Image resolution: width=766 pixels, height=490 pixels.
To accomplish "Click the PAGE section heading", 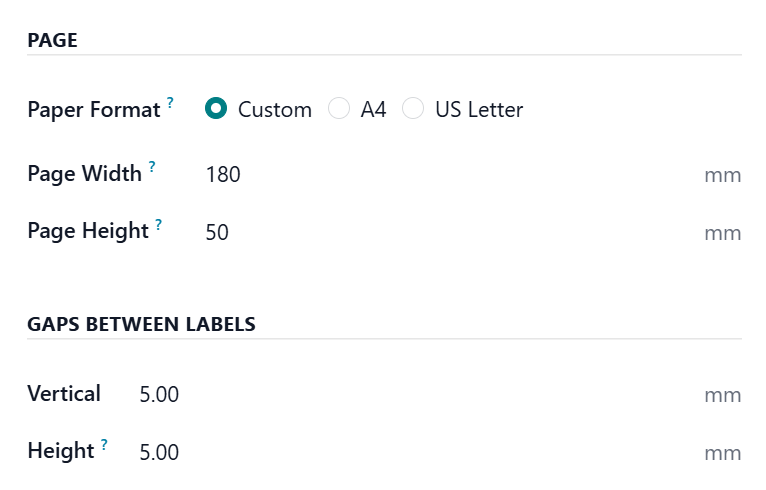I will (x=52, y=41).
